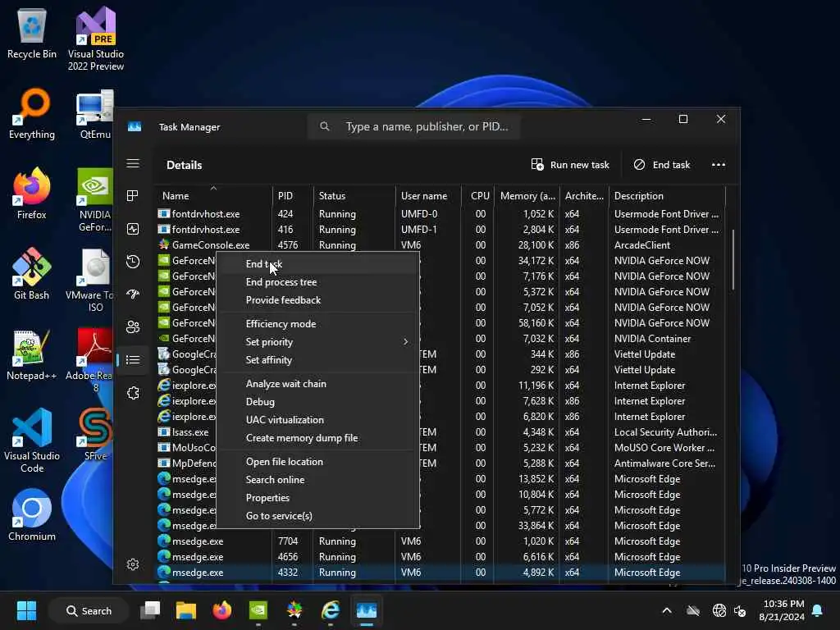840x630 pixels.
Task: Click Internet Explorer taskbar icon
Action: (330, 610)
